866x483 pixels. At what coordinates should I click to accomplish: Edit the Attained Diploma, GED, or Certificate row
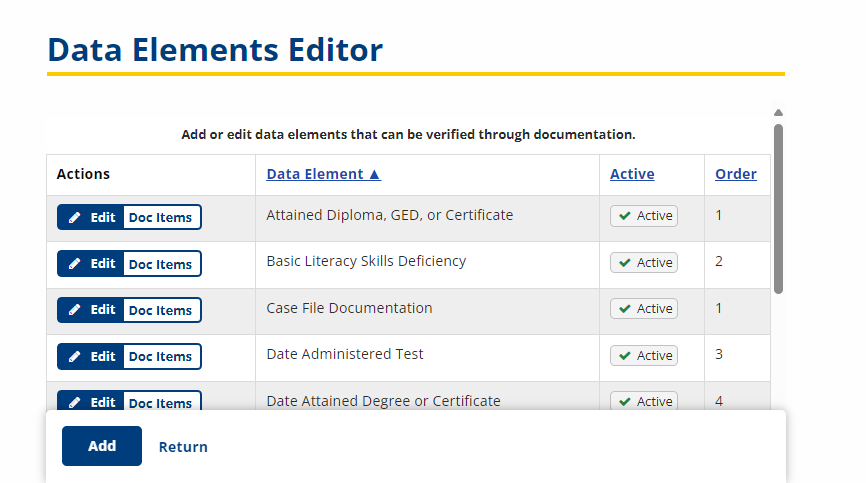tap(90, 217)
